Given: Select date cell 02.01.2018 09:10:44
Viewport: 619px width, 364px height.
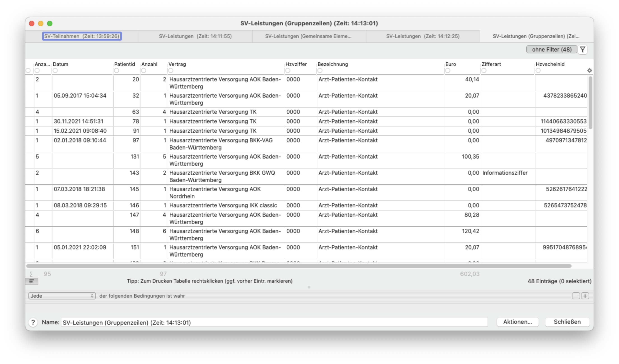Looking at the screenshot, I should click(80, 140).
